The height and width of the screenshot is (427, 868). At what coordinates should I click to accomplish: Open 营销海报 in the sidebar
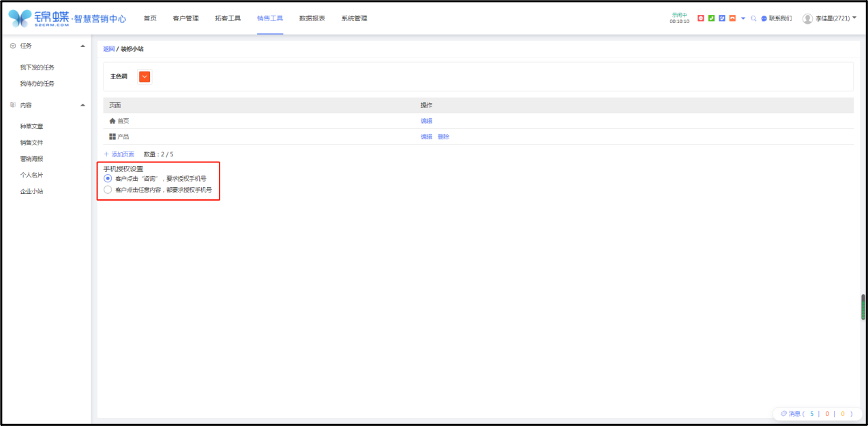click(x=32, y=158)
